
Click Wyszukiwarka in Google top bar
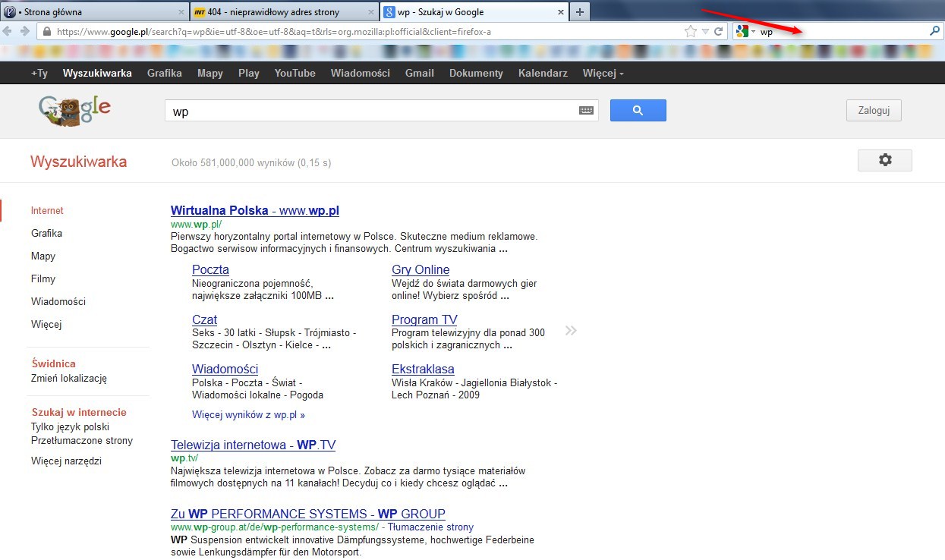97,74
